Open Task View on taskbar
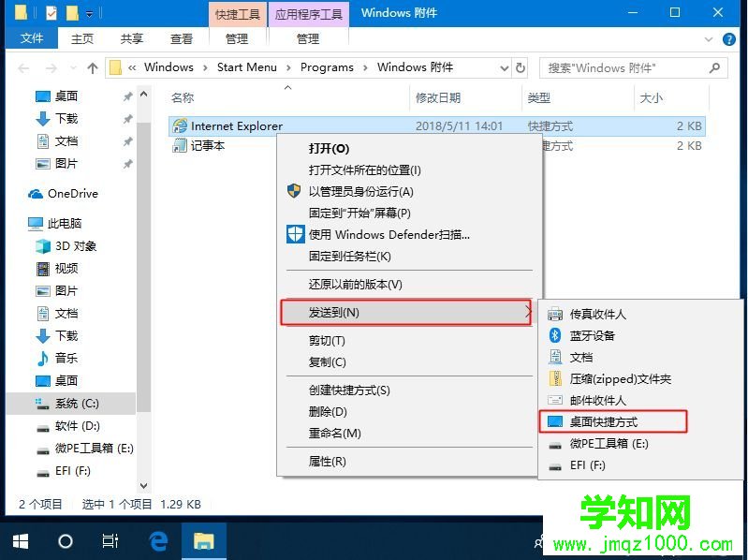 [110, 541]
